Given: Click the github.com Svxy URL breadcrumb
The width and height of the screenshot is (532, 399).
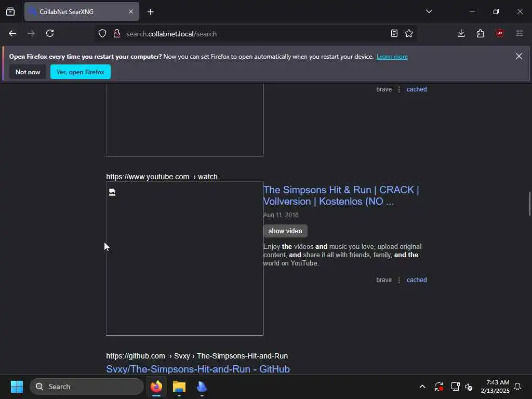Looking at the screenshot, I should pyautogui.click(x=197, y=356).
